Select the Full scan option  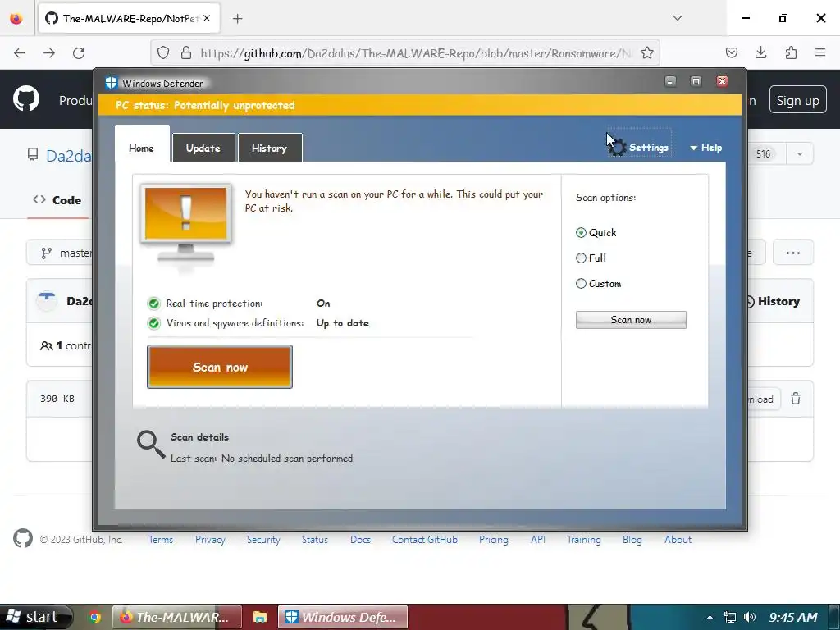pos(591,258)
